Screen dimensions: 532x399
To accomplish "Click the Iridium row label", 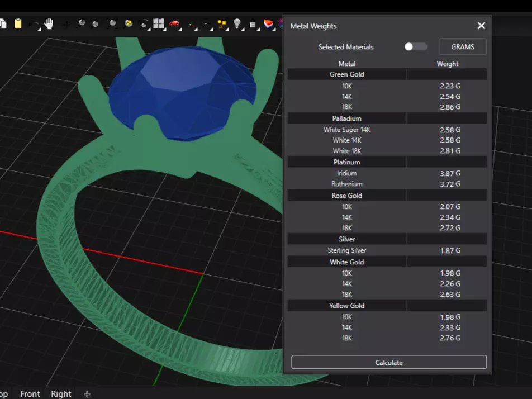I will pos(346,173).
